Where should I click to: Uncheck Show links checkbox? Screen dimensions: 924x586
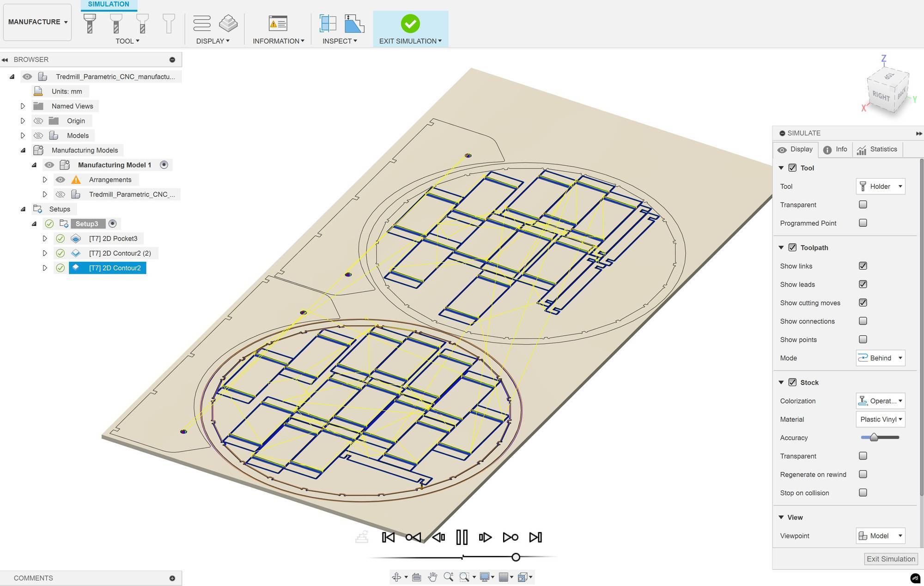[x=863, y=266]
